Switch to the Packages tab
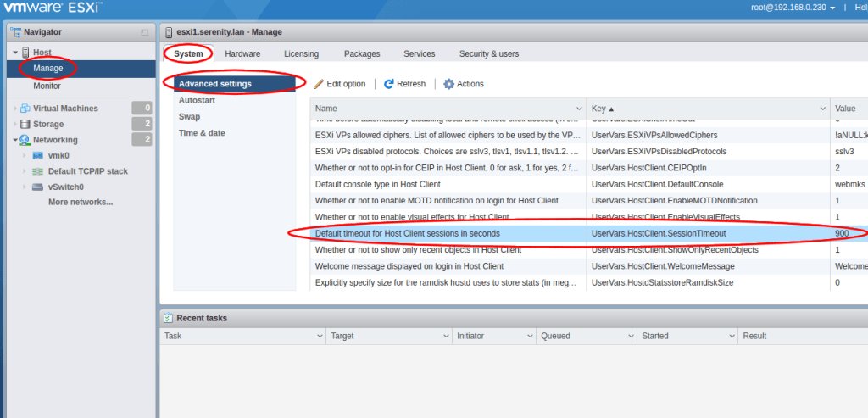The height and width of the screenshot is (418, 868). [362, 53]
